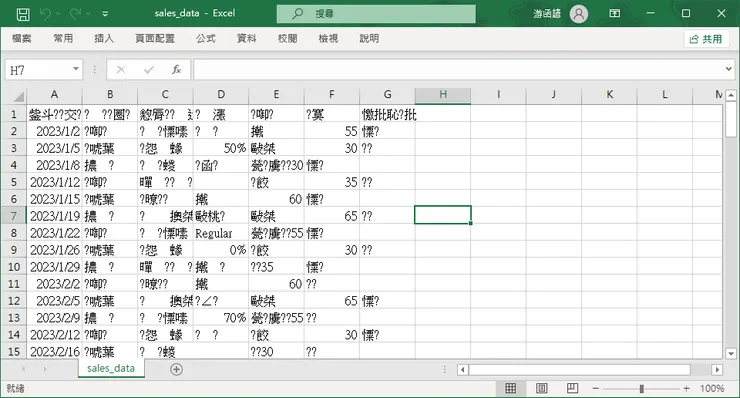
Task: Click cell with date 2023/1/2
Action: coord(54,131)
